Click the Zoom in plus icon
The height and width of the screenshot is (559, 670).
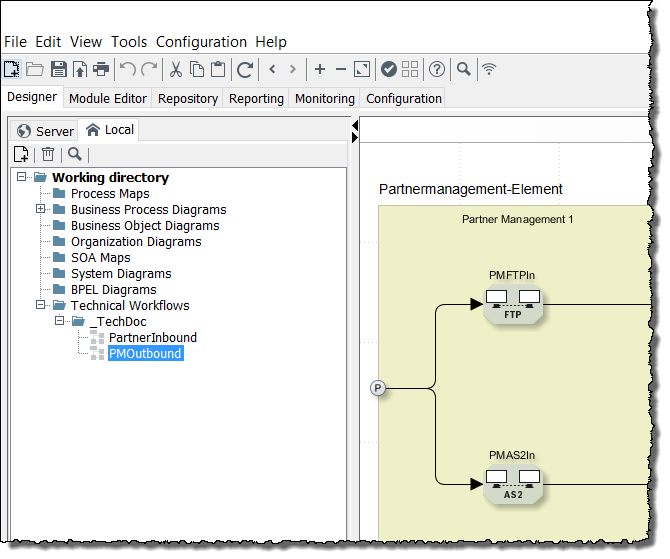[x=320, y=69]
